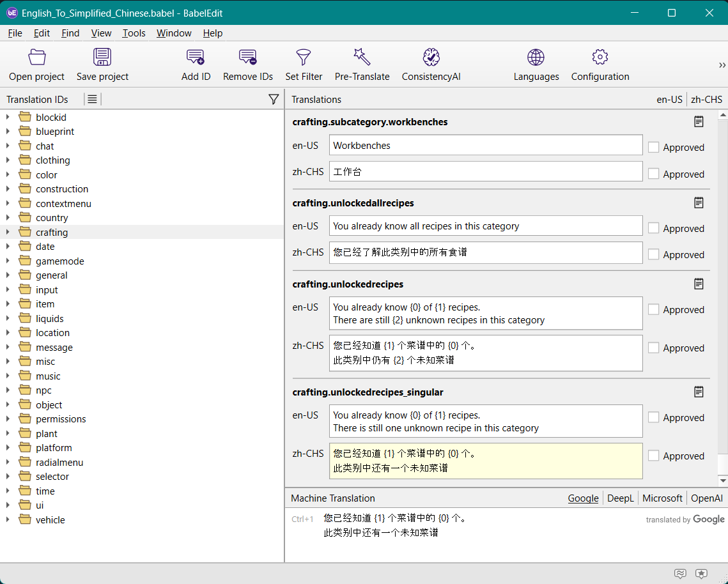This screenshot has width=728, height=584.
Task: Click the Add ID toolbar icon
Action: click(x=196, y=58)
